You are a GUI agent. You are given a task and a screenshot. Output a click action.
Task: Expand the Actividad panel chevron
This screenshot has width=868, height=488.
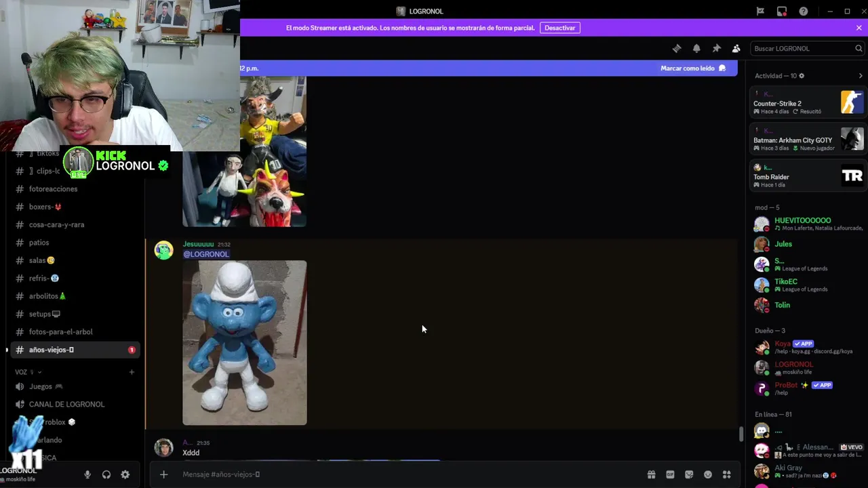click(x=861, y=76)
